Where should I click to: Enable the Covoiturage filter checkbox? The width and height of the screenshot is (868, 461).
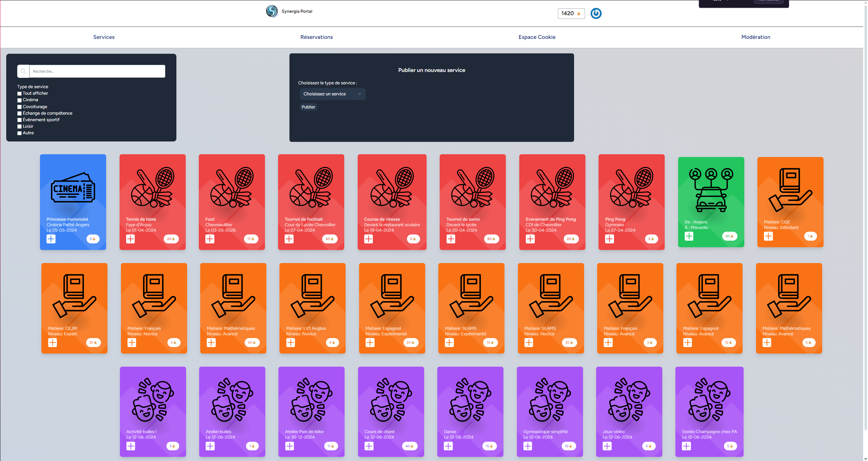coord(20,107)
